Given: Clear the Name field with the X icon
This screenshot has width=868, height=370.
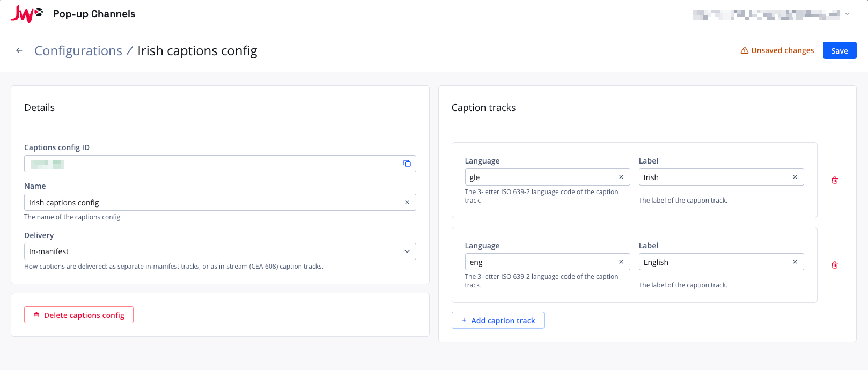Looking at the screenshot, I should click(407, 202).
